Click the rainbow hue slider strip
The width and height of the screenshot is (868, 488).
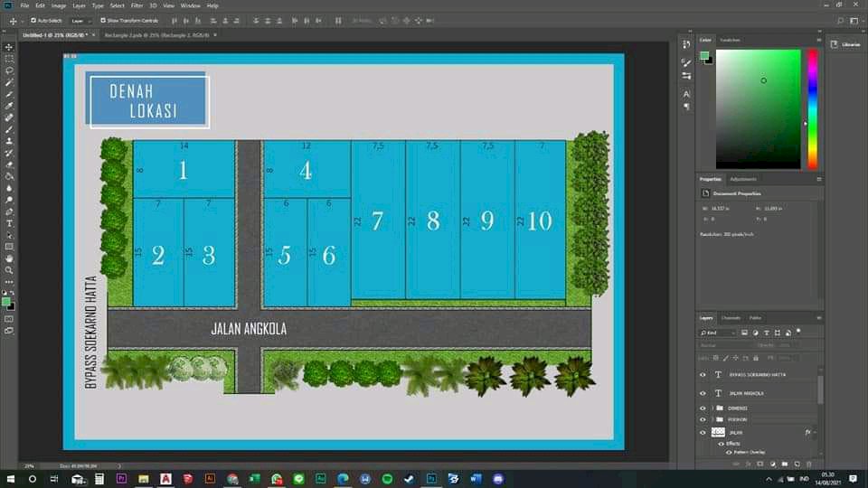click(x=812, y=108)
